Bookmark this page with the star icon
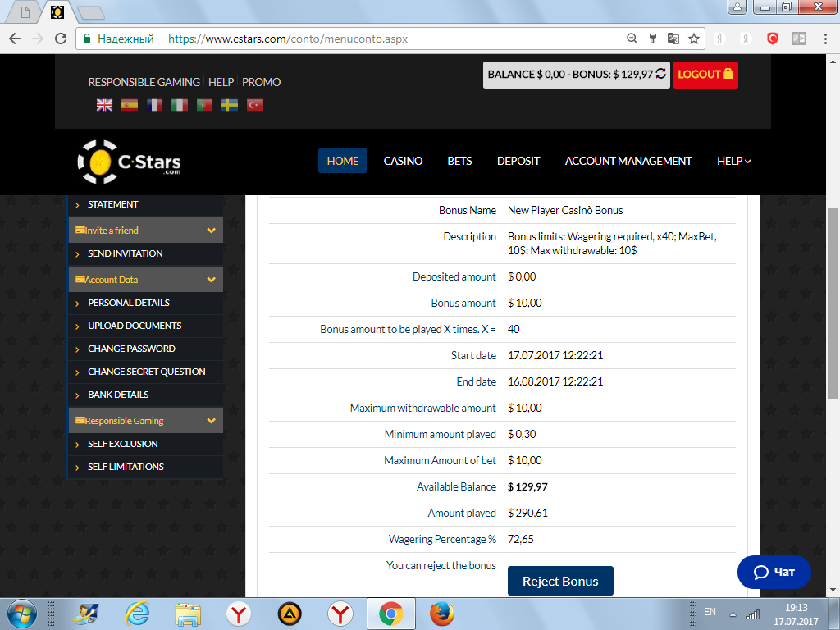The height and width of the screenshot is (630, 840). 694,39
